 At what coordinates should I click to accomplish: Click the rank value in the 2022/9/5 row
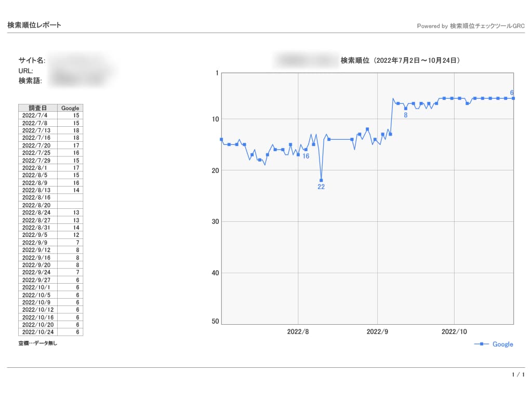[76, 235]
